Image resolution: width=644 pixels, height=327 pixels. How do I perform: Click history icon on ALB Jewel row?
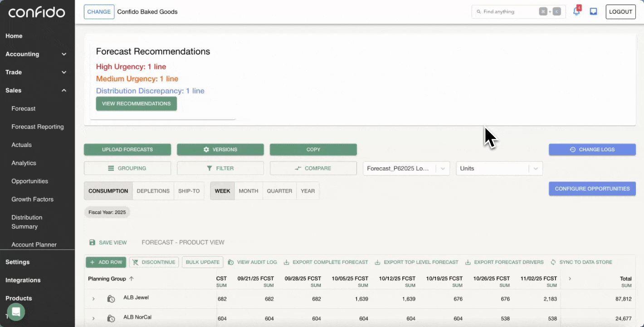click(x=111, y=299)
